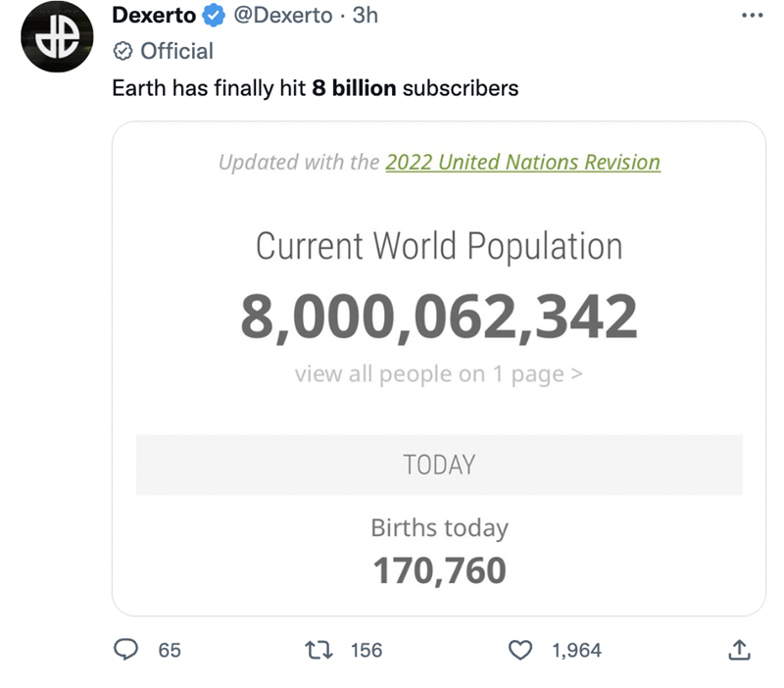Click the share upload icon

point(739,649)
